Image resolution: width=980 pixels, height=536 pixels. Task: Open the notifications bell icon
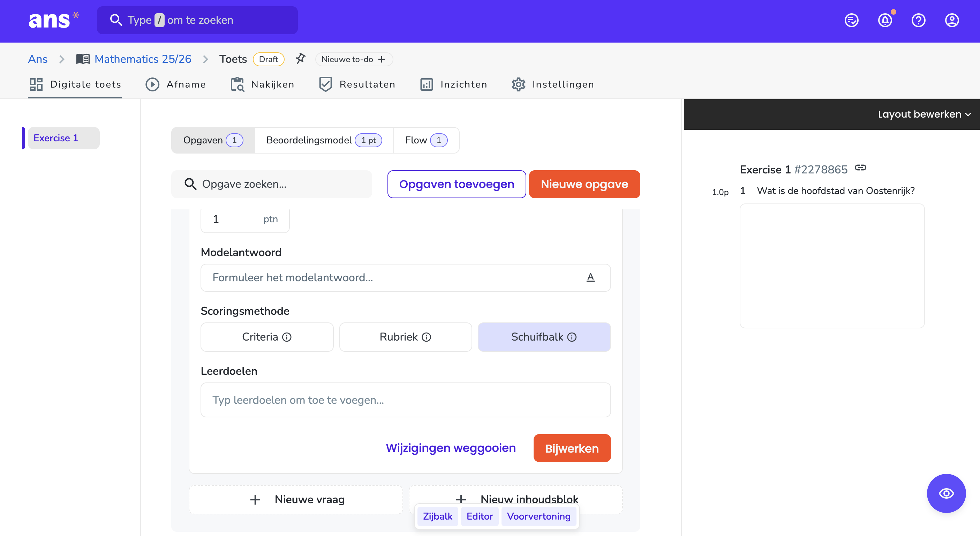pos(885,20)
